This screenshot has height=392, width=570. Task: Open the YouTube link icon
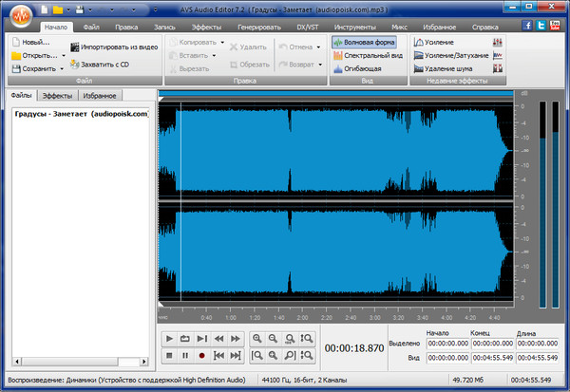[x=554, y=28]
